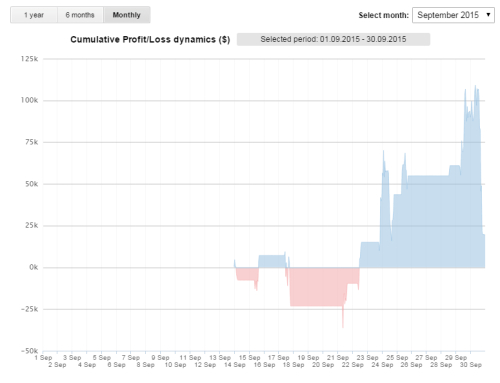Click the Selected period date label
The image size is (500, 383).
(333, 39)
